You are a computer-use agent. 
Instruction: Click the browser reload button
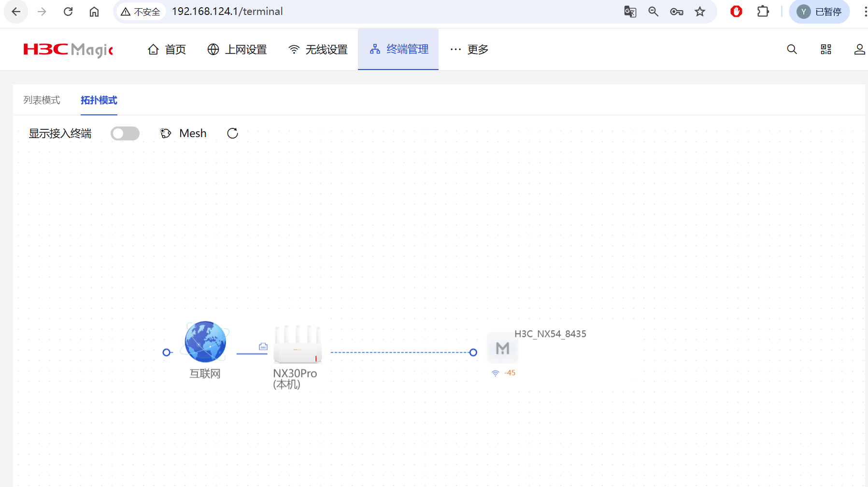[x=68, y=12]
